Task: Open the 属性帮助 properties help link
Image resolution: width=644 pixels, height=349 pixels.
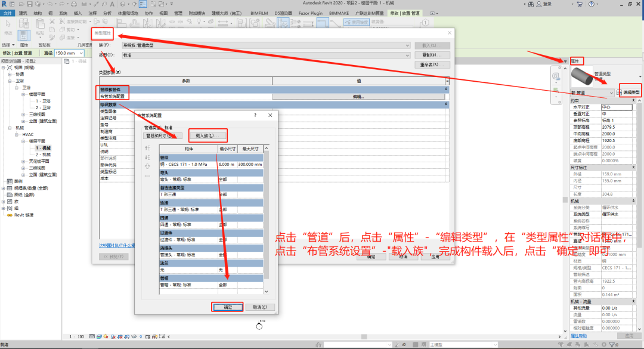Action: [578, 336]
